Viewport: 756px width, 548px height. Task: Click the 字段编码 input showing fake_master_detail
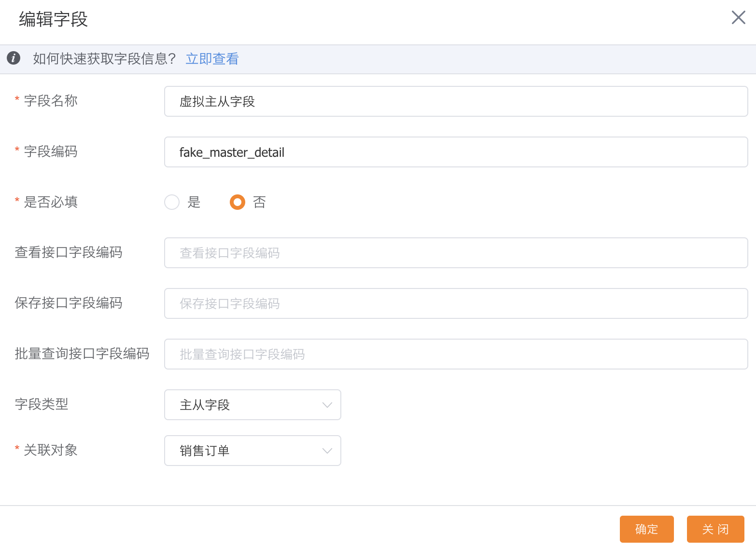(x=456, y=152)
